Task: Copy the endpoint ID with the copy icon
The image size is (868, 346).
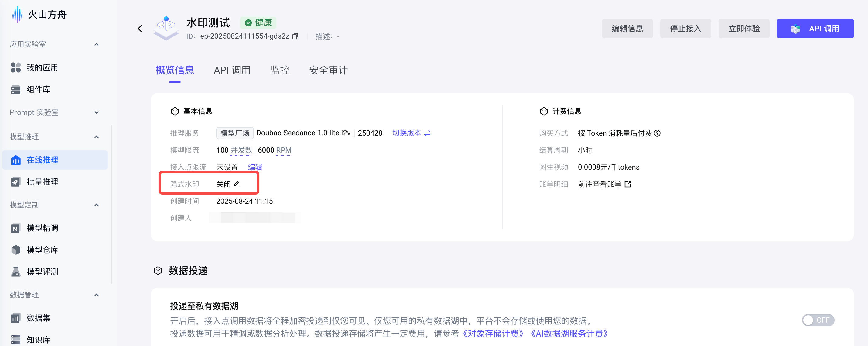Action: pyautogui.click(x=295, y=36)
